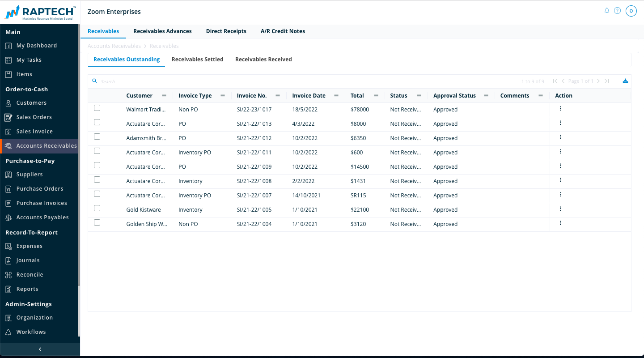Go to the next page arrow
Screen dimensions: 644x358
598,81
